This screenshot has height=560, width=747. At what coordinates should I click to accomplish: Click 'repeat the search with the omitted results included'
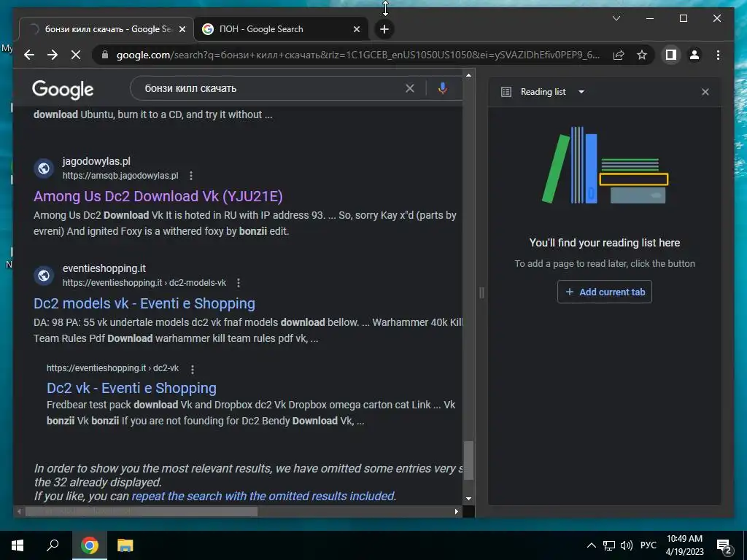263,496
